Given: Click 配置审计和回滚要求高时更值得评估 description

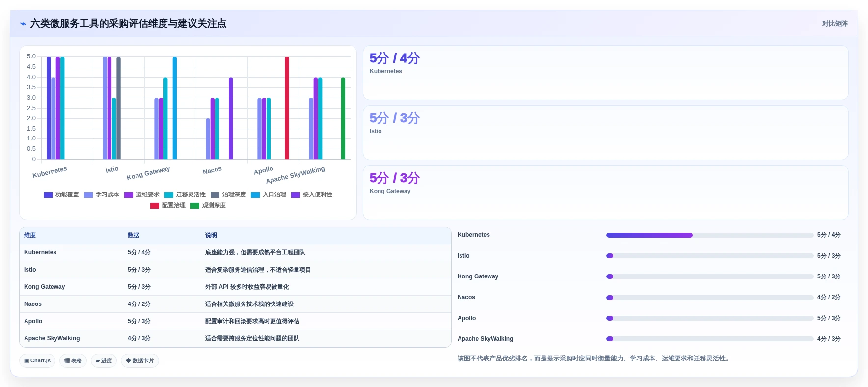Looking at the screenshot, I should tap(252, 321).
